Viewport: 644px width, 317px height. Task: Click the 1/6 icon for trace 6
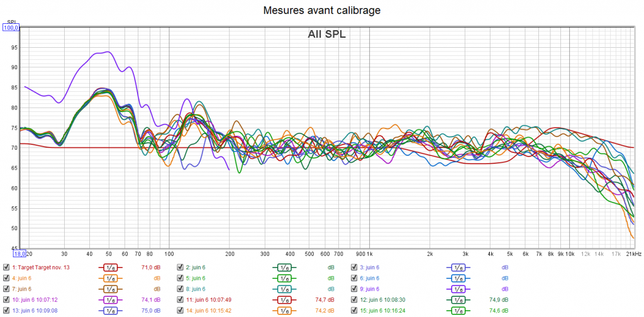point(458,278)
